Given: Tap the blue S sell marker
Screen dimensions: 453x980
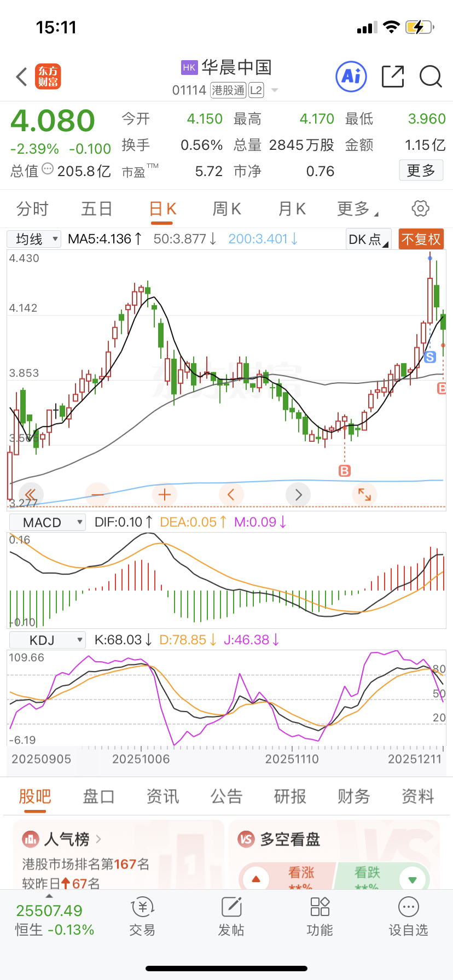Looking at the screenshot, I should (x=430, y=357).
